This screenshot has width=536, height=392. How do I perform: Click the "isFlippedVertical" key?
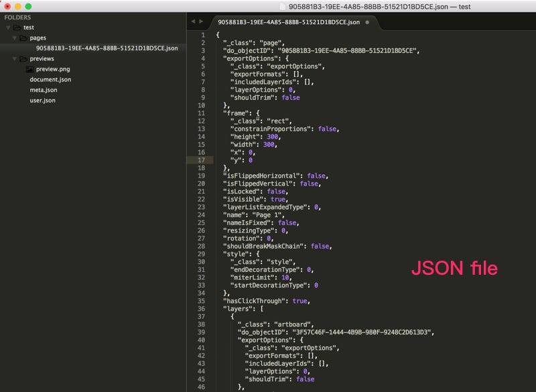tap(259, 184)
